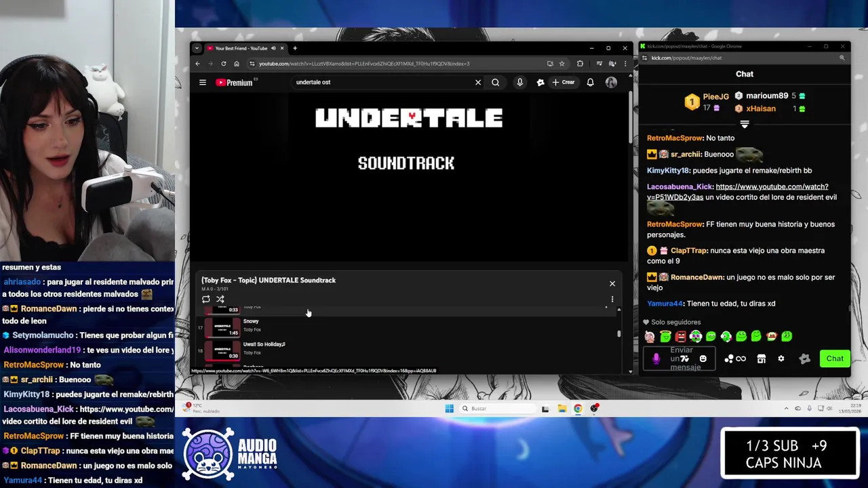This screenshot has width=868, height=488.
Task: Reload the YouTube page
Action: pos(223,64)
